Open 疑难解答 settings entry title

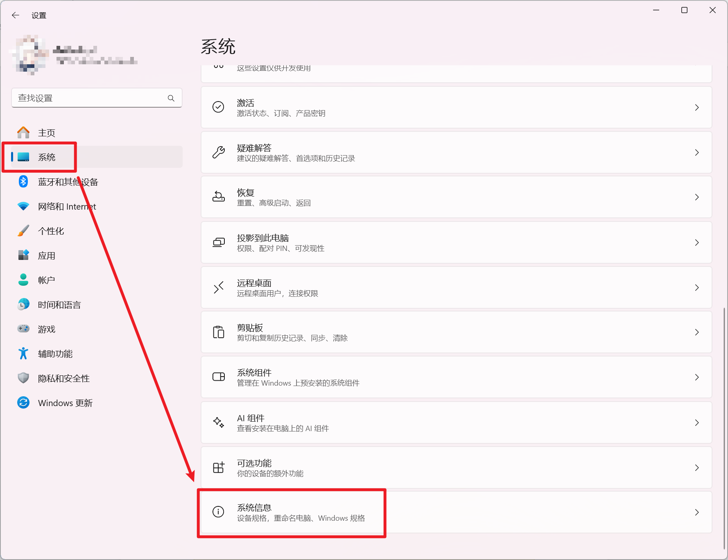[254, 148]
